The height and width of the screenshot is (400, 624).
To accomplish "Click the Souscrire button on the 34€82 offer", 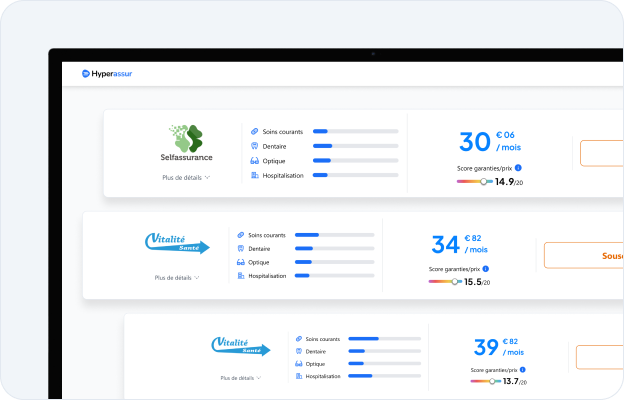I will pyautogui.click(x=583, y=255).
